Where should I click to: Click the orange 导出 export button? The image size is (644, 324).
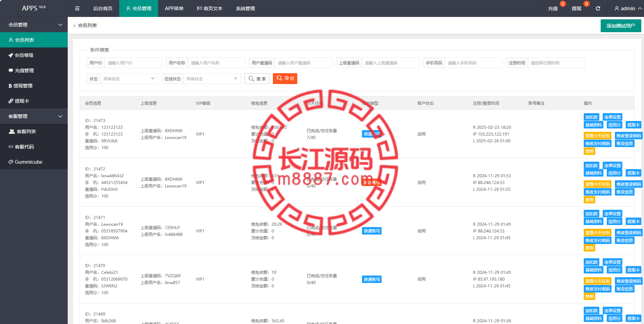pyautogui.click(x=285, y=78)
